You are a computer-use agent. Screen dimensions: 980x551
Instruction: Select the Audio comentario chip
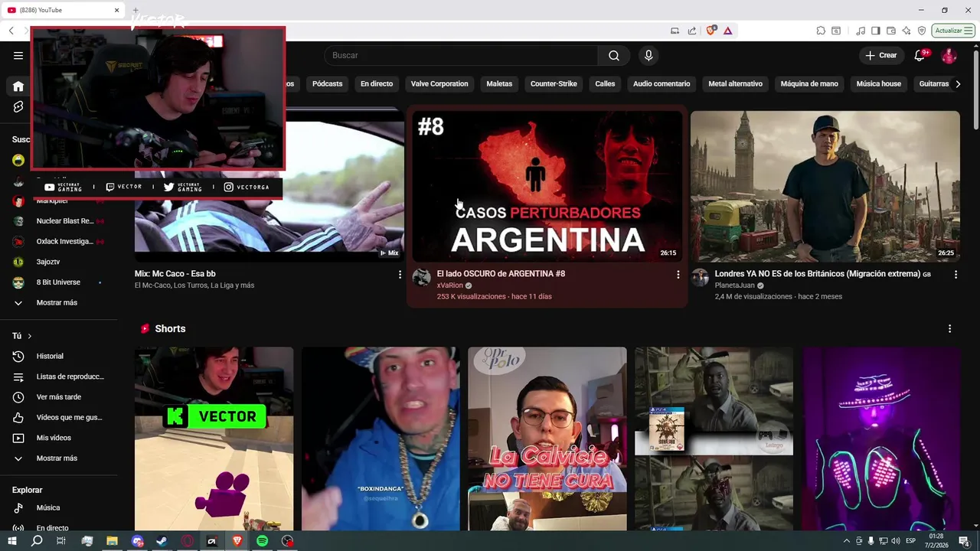pyautogui.click(x=661, y=83)
